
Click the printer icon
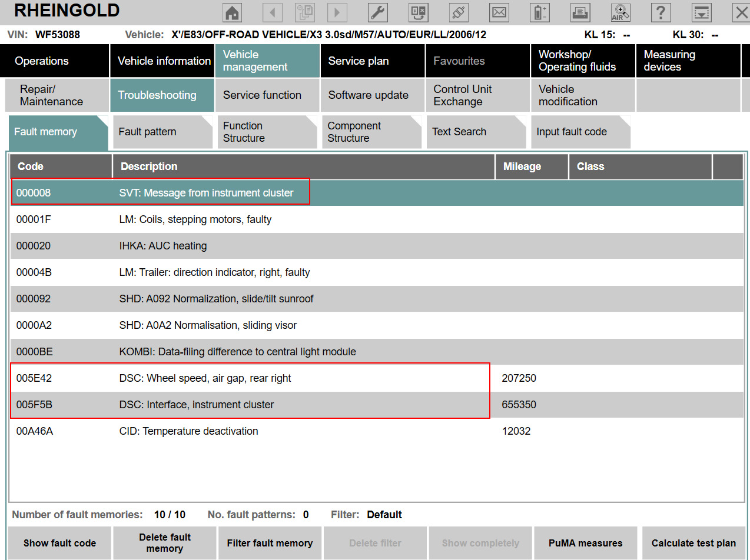pyautogui.click(x=580, y=12)
